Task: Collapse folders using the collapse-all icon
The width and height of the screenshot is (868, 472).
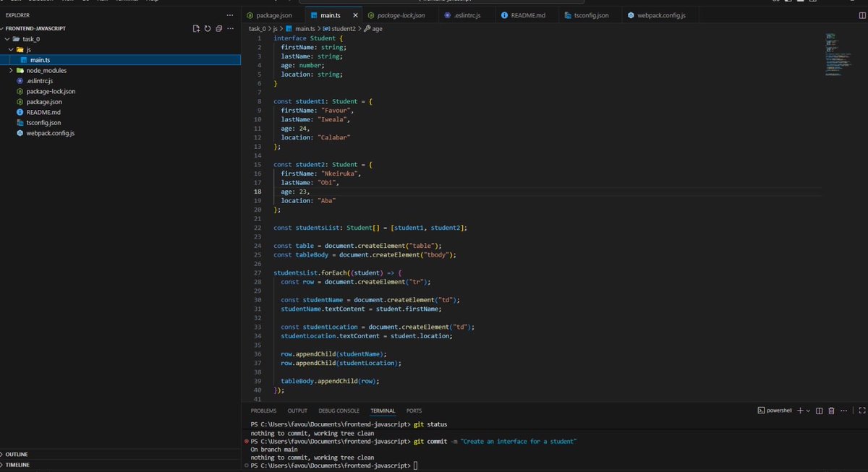Action: click(218, 27)
